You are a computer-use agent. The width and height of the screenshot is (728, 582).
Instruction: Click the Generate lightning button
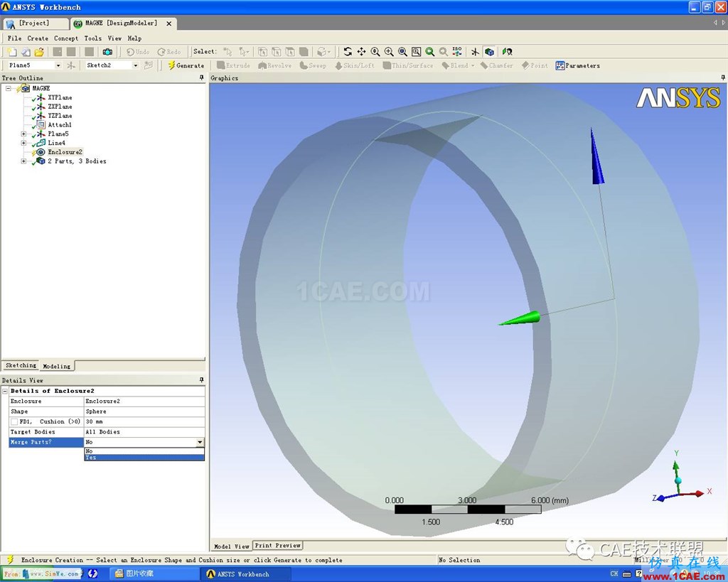click(x=186, y=65)
